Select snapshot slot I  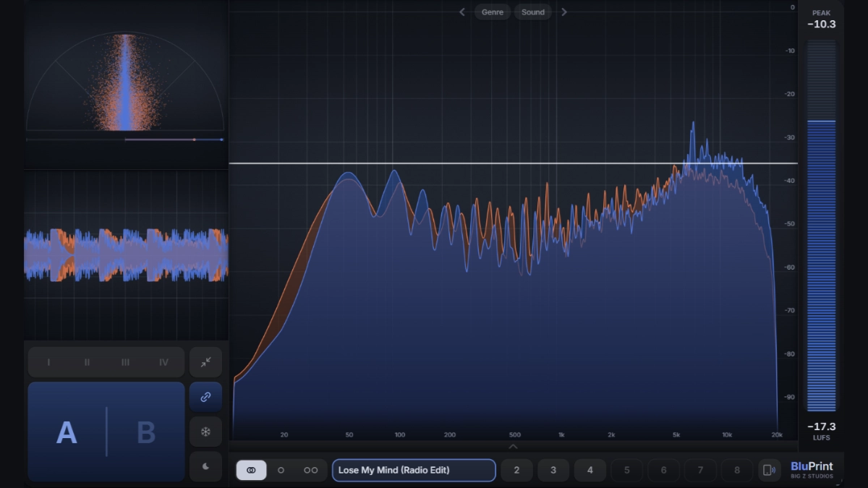coord(48,362)
